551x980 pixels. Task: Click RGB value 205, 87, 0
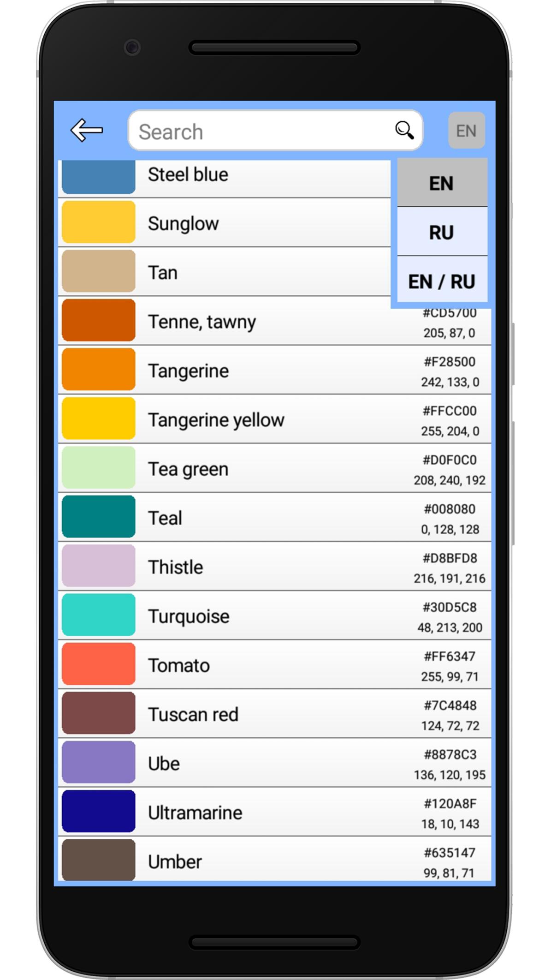point(449,333)
